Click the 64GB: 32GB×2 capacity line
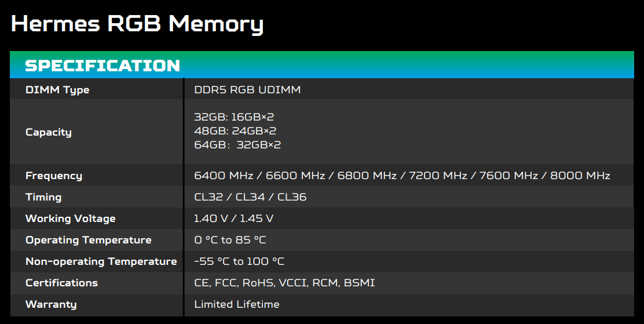The height and width of the screenshot is (324, 644). (237, 145)
